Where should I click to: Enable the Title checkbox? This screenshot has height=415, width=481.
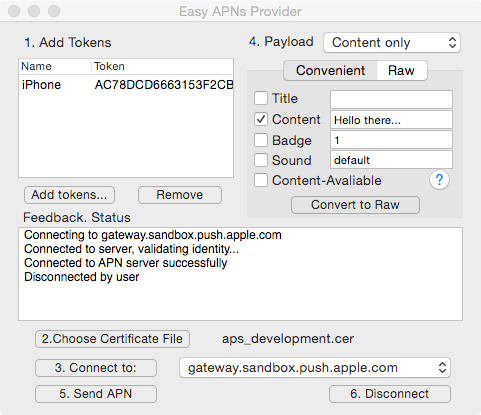click(261, 99)
